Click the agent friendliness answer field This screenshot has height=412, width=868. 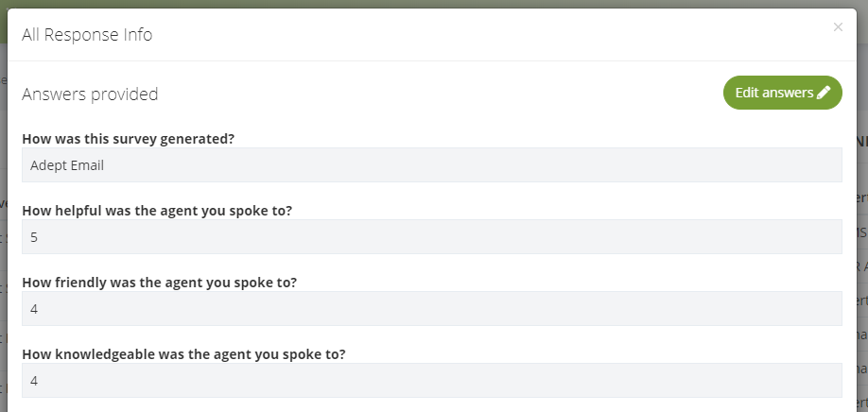pos(432,309)
